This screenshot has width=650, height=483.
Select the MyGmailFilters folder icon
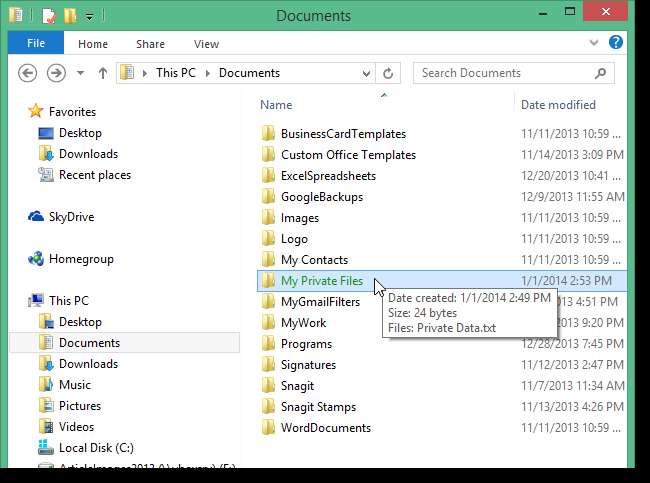(268, 302)
